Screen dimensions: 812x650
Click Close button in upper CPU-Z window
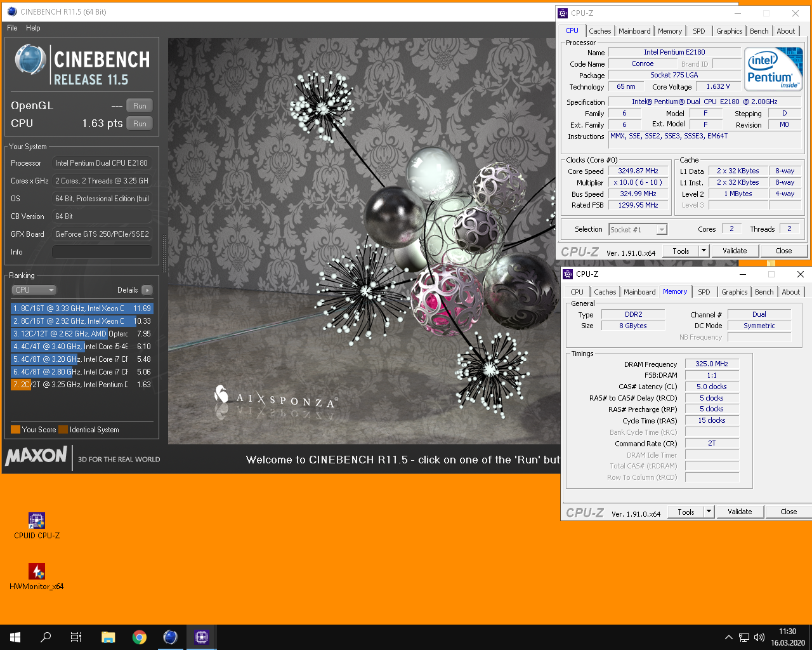(x=783, y=251)
